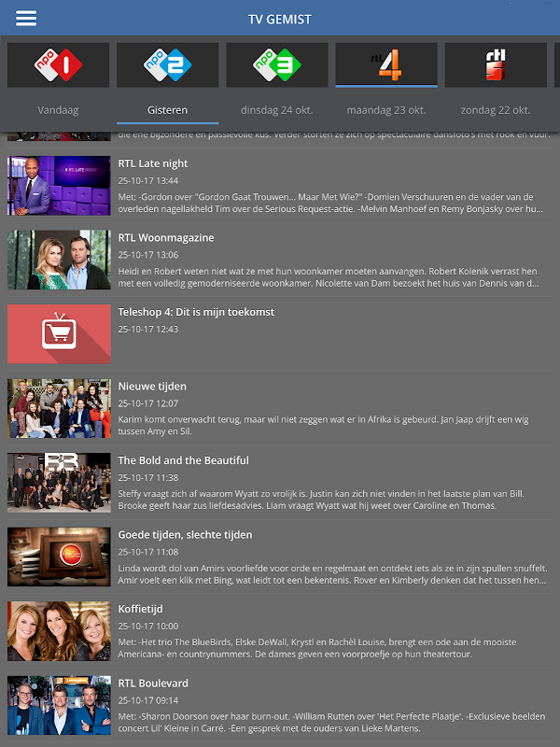Open the hamburger navigation menu

26,19
